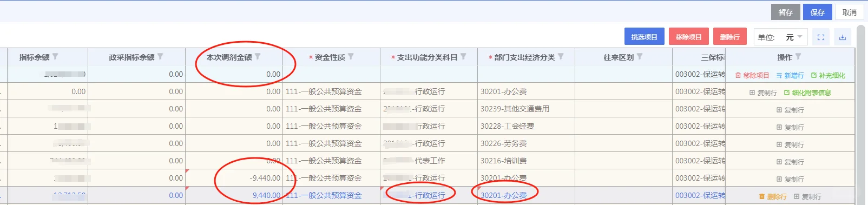868x205 pixels.
Task: Click the 挑选项目 toolbar button
Action: 644,37
